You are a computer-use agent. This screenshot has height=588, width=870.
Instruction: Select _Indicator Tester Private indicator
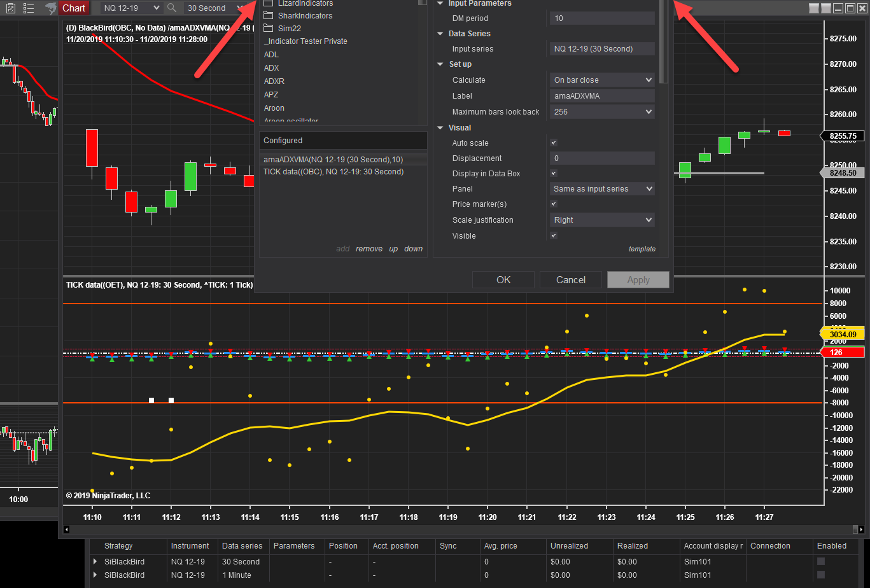click(305, 41)
